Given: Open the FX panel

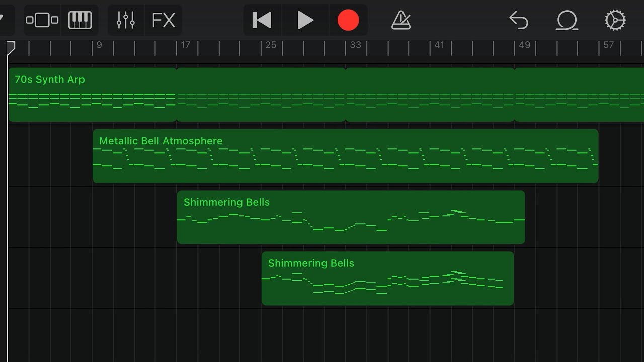Looking at the screenshot, I should click(x=164, y=20).
